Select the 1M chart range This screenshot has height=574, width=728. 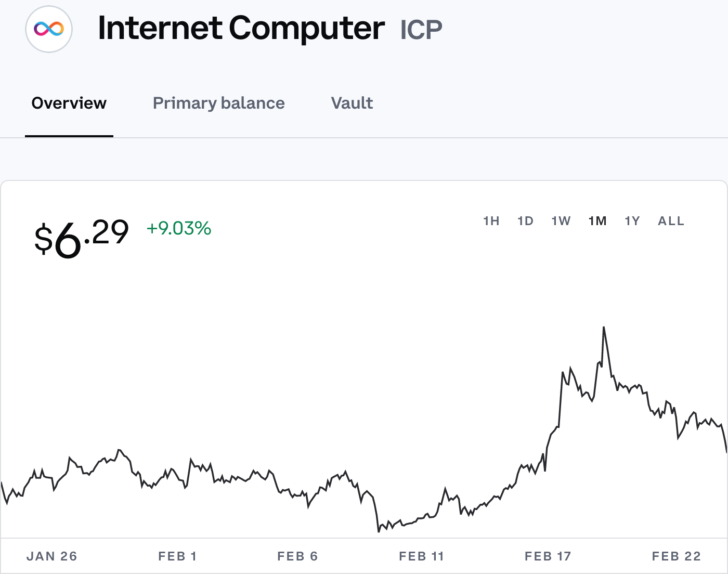pyautogui.click(x=597, y=221)
